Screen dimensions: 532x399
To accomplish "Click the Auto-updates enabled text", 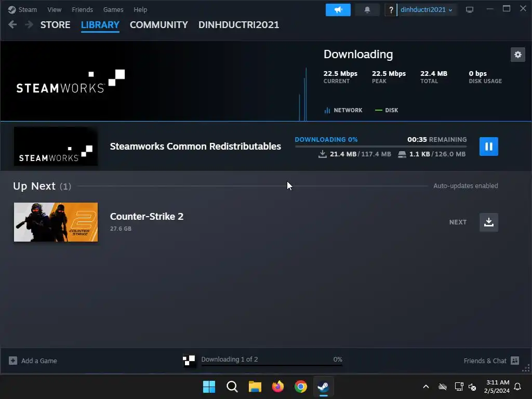I will [x=465, y=186].
